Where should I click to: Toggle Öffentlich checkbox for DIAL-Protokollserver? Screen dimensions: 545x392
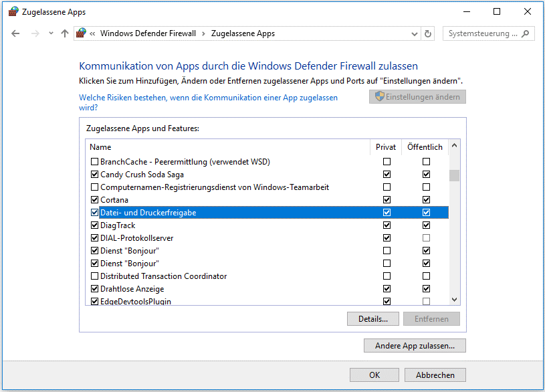[x=426, y=238]
